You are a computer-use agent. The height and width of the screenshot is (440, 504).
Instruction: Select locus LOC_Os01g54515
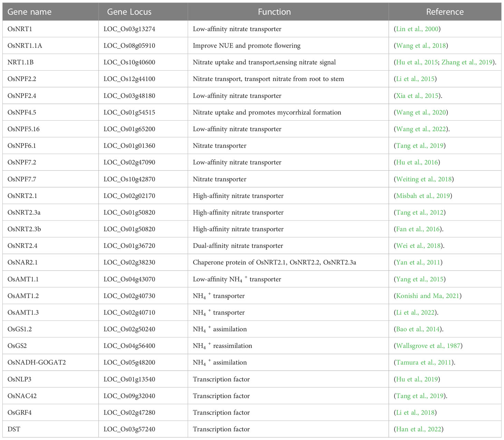(x=129, y=112)
